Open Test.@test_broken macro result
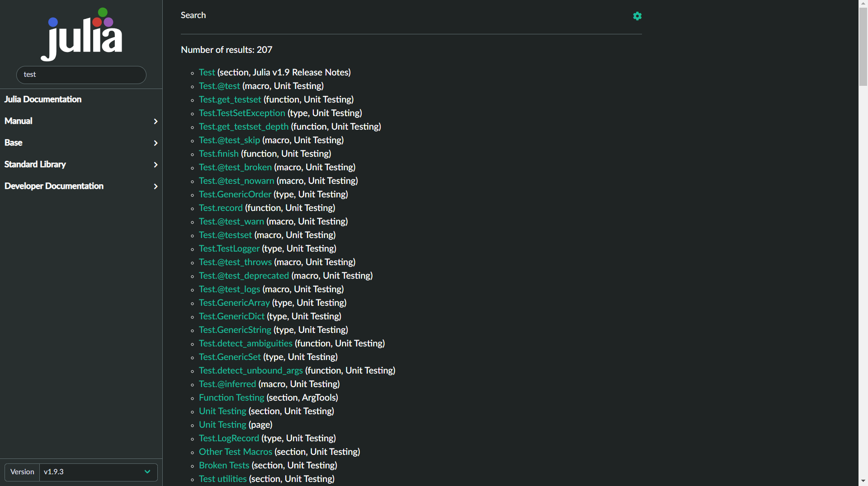Screen dimensions: 868x486 click(235, 168)
